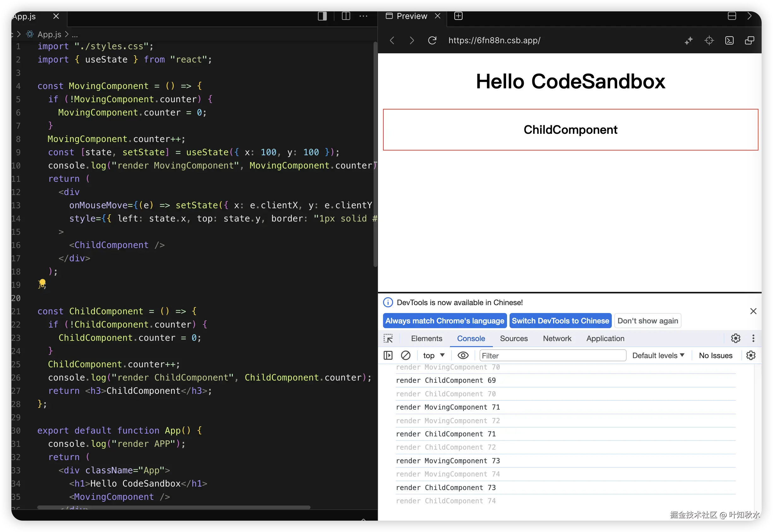Open preview in new window icon
The image size is (773, 532).
click(749, 40)
